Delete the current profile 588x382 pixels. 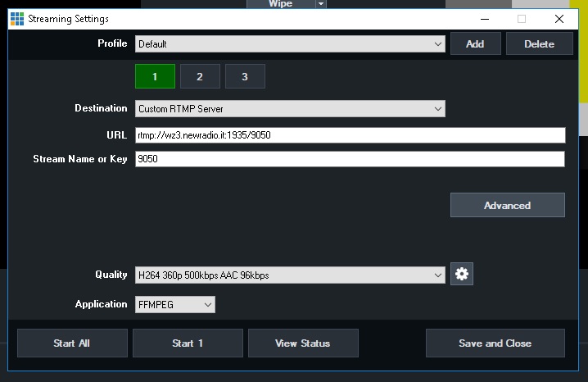tap(539, 43)
